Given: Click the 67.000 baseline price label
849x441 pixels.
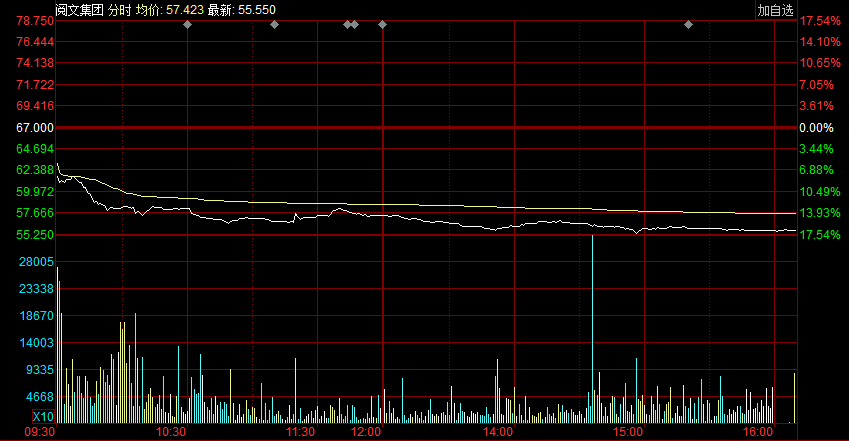Looking at the screenshot, I should [35, 127].
